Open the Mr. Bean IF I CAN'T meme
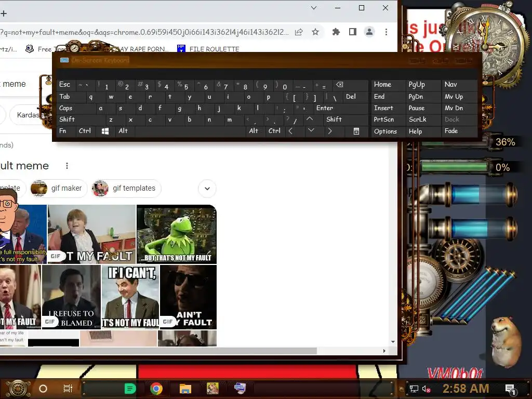This screenshot has height=399, width=532. 130,297
